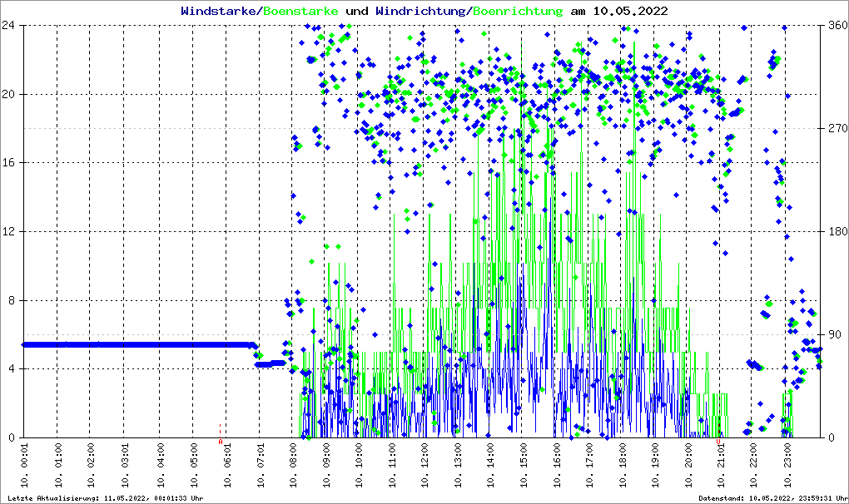The width and height of the screenshot is (849, 504).
Task: Click the 360 label on right axis
Action: (837, 25)
